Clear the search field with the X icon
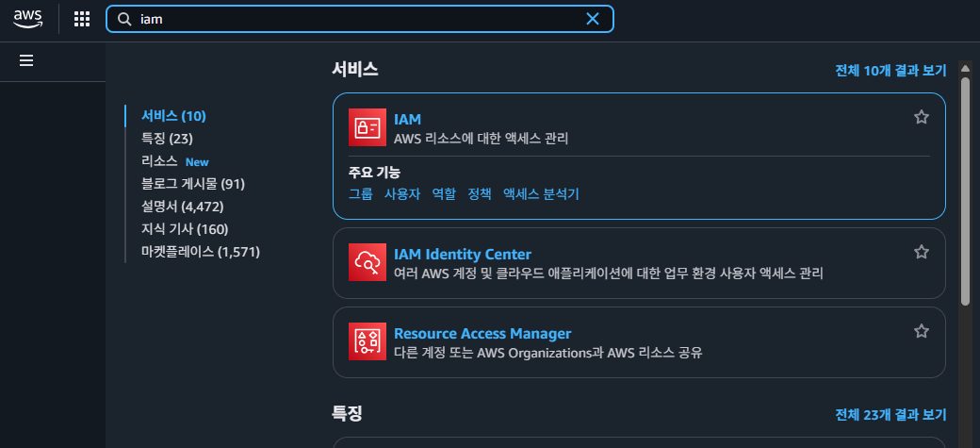The image size is (980, 448). (x=593, y=20)
